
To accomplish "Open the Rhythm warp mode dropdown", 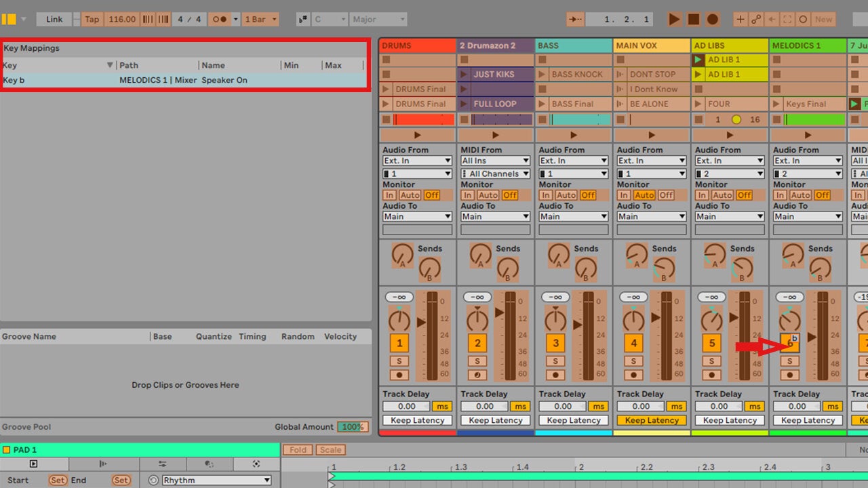I will click(x=216, y=480).
